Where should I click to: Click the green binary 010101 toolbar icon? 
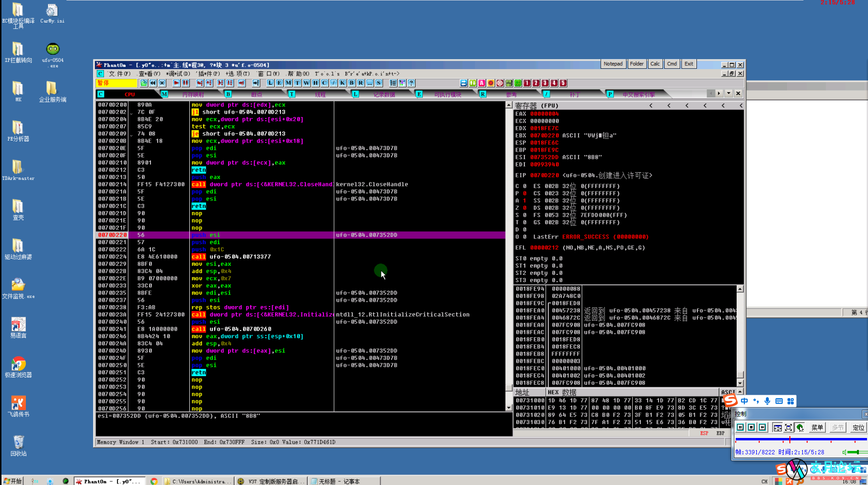(x=509, y=83)
